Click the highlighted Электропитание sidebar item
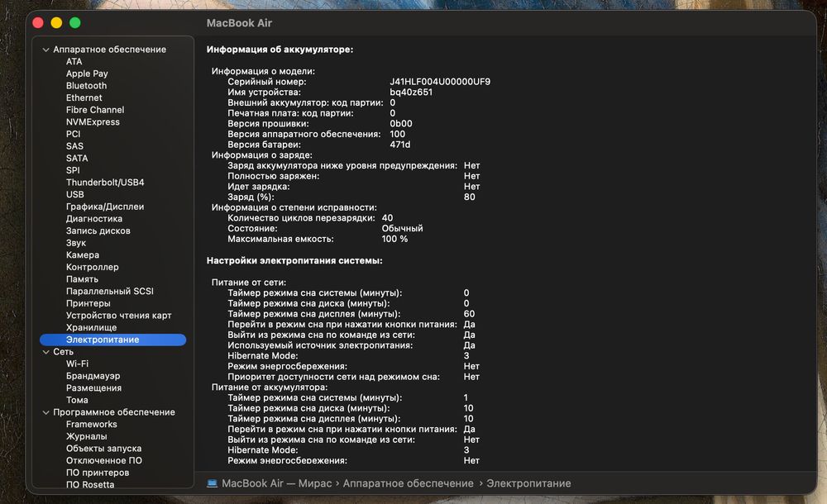 [x=112, y=340]
